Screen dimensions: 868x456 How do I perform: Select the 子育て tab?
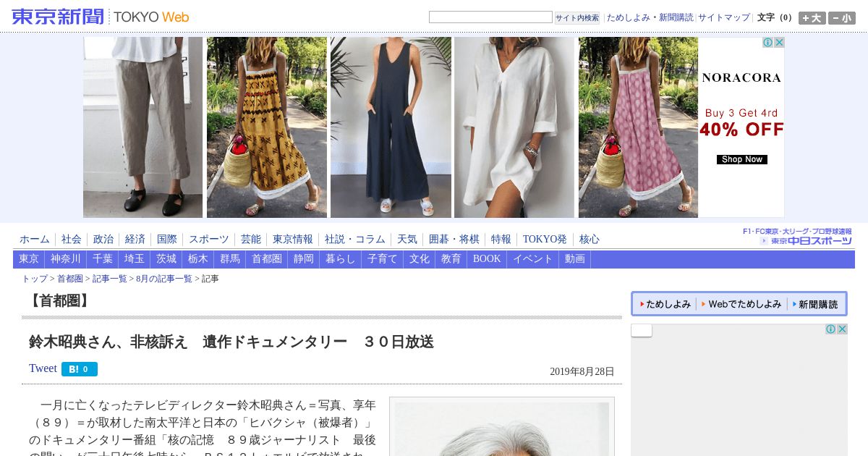click(x=383, y=259)
